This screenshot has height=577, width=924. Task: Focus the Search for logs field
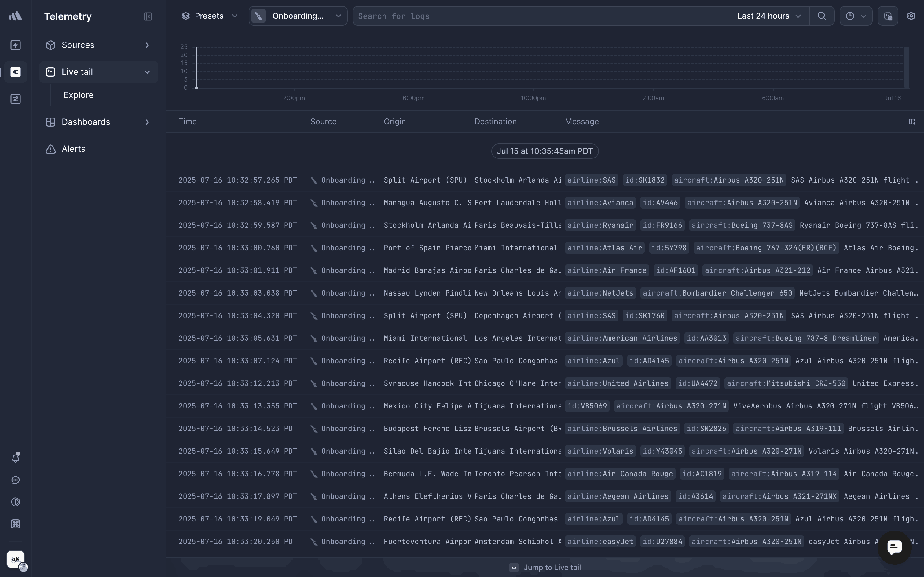click(x=541, y=16)
